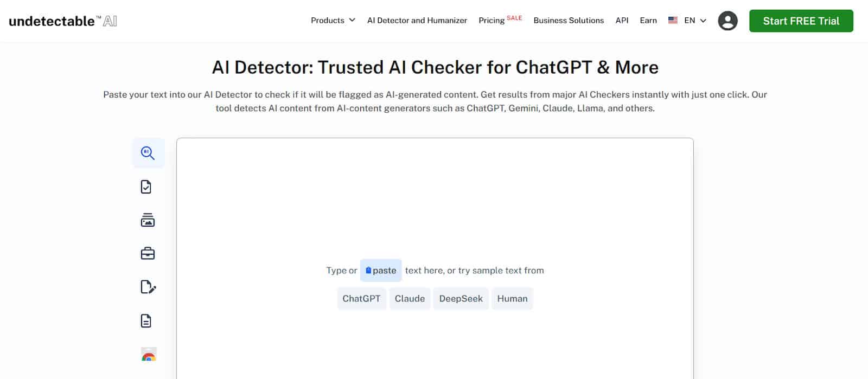The width and height of the screenshot is (868, 379).
Task: Open AI Detector and Humanizer menu item
Action: tap(417, 20)
